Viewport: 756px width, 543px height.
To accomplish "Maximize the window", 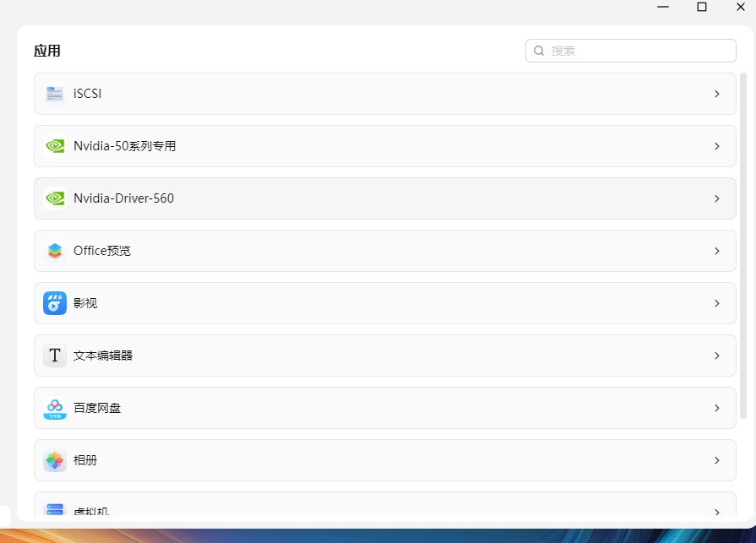I will click(x=702, y=7).
